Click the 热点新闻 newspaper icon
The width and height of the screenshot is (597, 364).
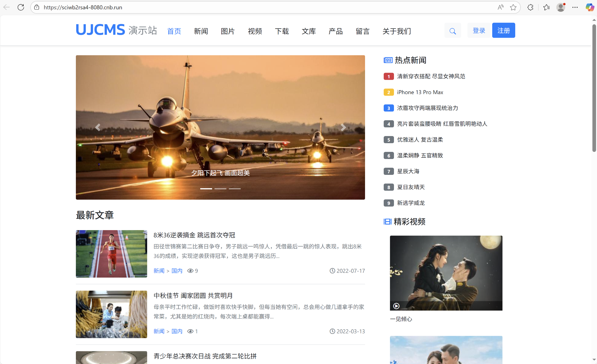pos(388,60)
